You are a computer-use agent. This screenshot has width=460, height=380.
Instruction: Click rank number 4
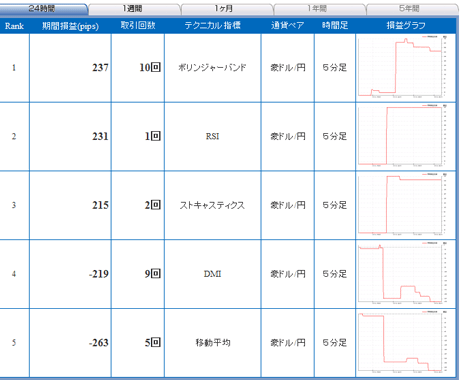click(14, 274)
